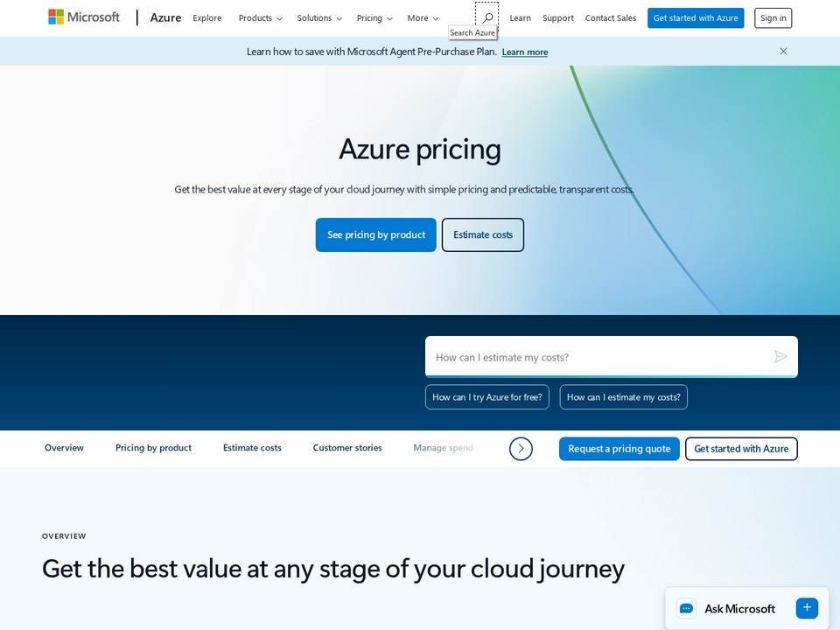Select the How can I try Azure for free suggestion
This screenshot has height=630, width=840.
487,397
